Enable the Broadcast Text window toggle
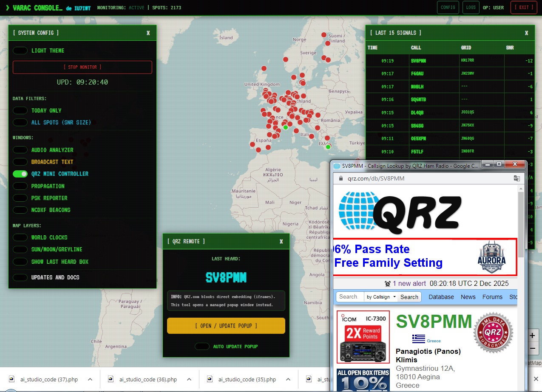This screenshot has height=392, width=542. coord(20,162)
